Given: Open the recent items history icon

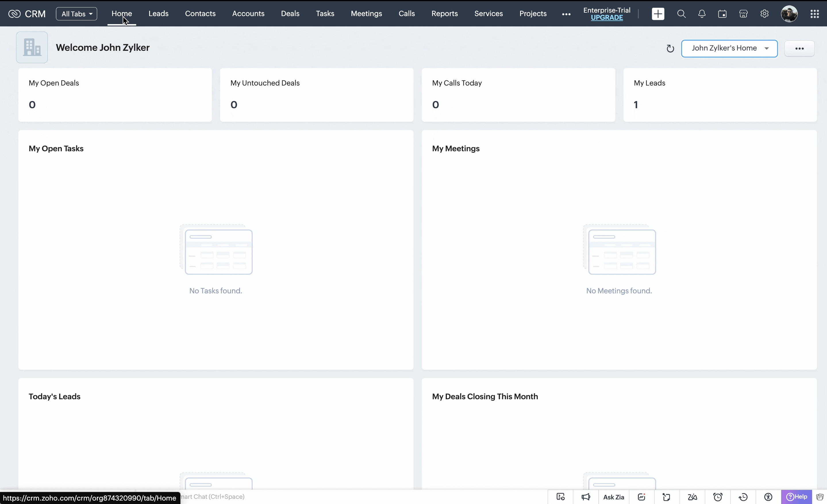Looking at the screenshot, I should click(743, 497).
